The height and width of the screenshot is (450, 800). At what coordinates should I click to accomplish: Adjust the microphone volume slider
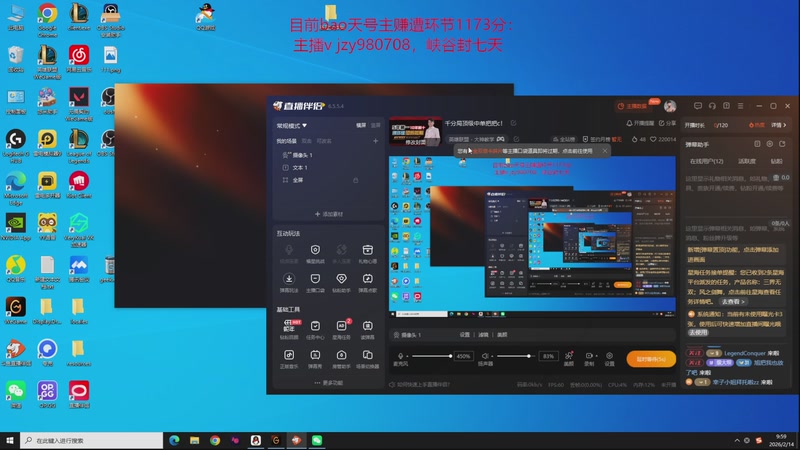coord(432,356)
